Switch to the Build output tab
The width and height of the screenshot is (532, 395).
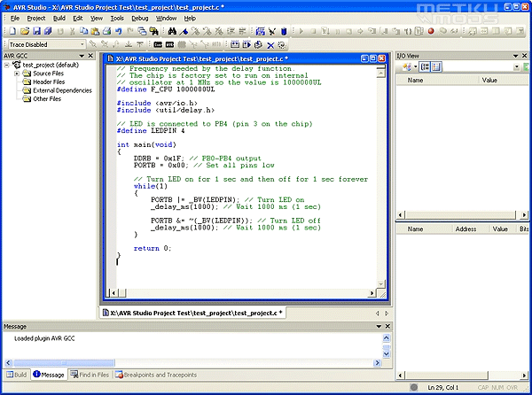tap(16, 375)
